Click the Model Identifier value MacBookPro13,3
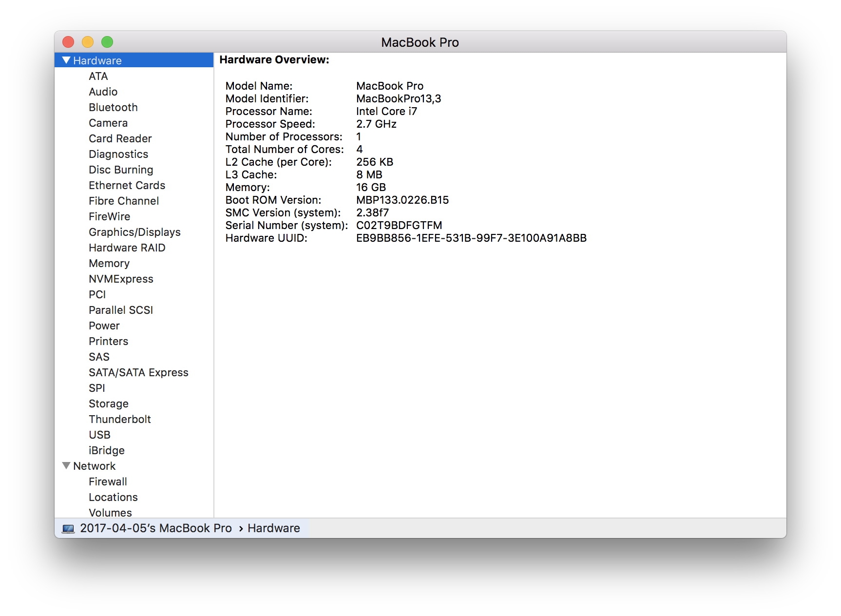The image size is (841, 616). (x=399, y=98)
